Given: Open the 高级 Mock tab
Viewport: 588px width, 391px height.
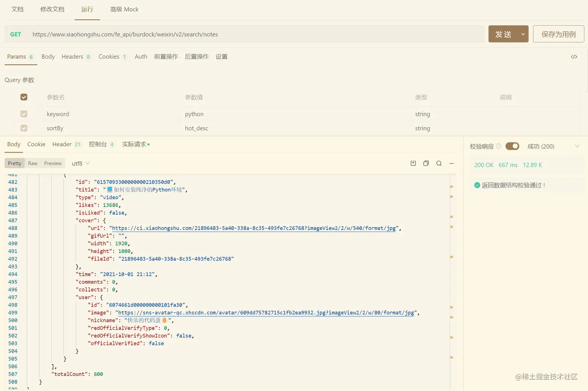Looking at the screenshot, I should click(x=124, y=9).
